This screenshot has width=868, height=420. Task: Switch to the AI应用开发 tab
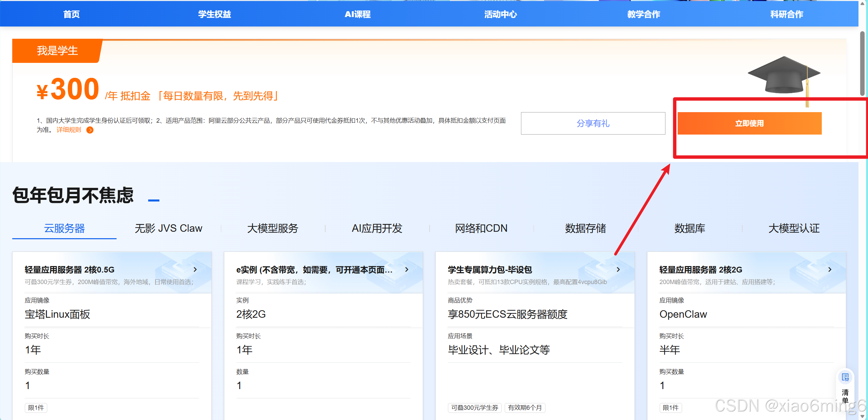pos(377,228)
